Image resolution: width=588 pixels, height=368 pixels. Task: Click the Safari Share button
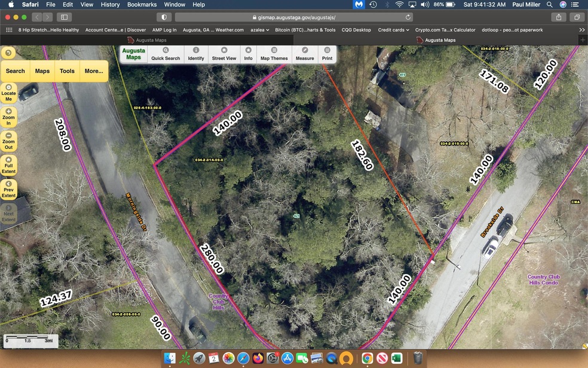coord(559,17)
